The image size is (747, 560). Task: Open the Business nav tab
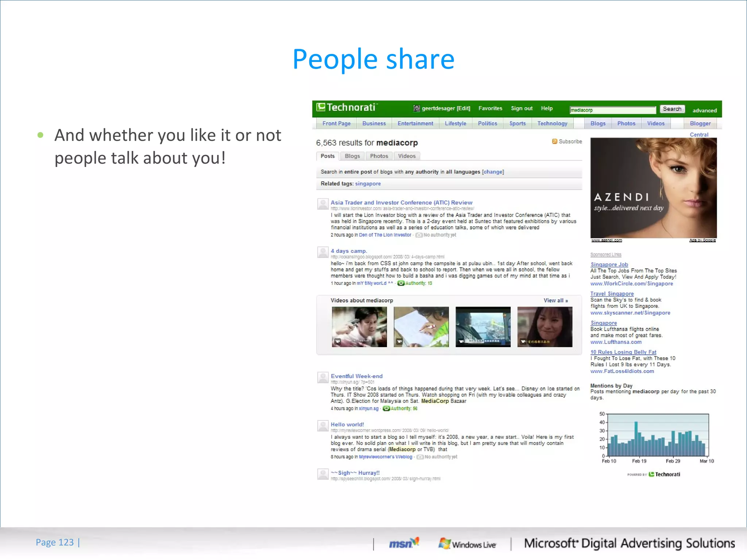[374, 124]
